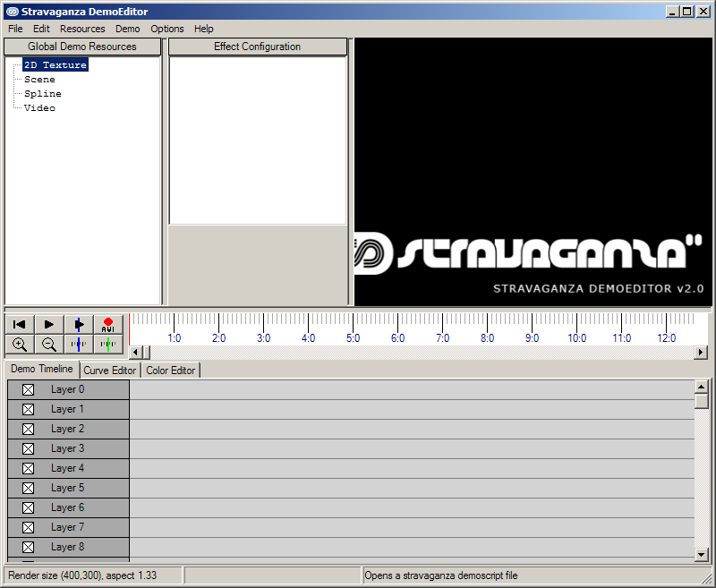Click the 1:0 mark on the time ruler
The width and height of the screenshot is (716, 588).
tap(174, 338)
